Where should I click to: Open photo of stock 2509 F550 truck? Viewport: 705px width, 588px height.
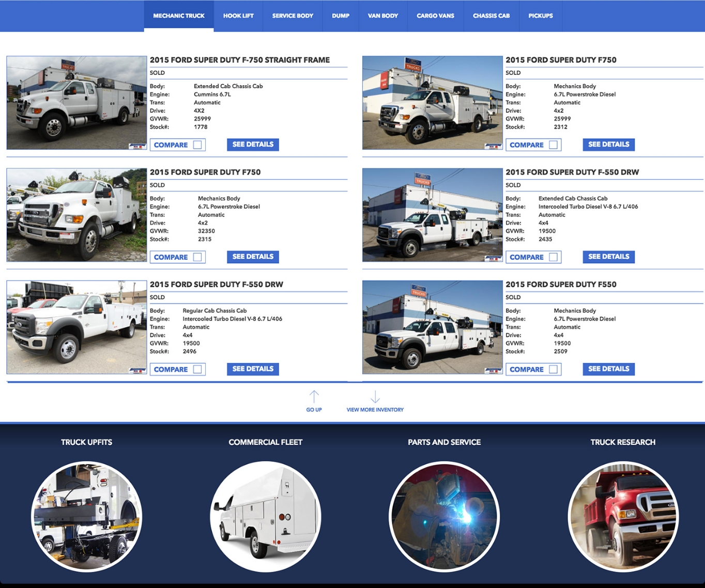433,327
